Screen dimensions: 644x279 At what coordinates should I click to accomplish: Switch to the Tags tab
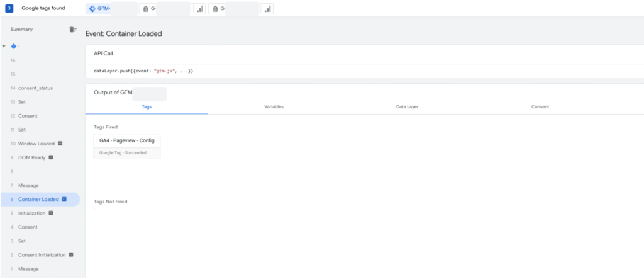click(147, 106)
